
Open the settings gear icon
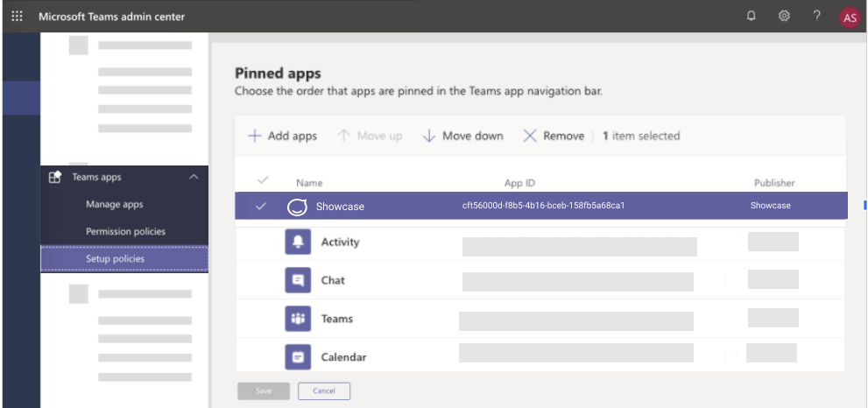784,16
